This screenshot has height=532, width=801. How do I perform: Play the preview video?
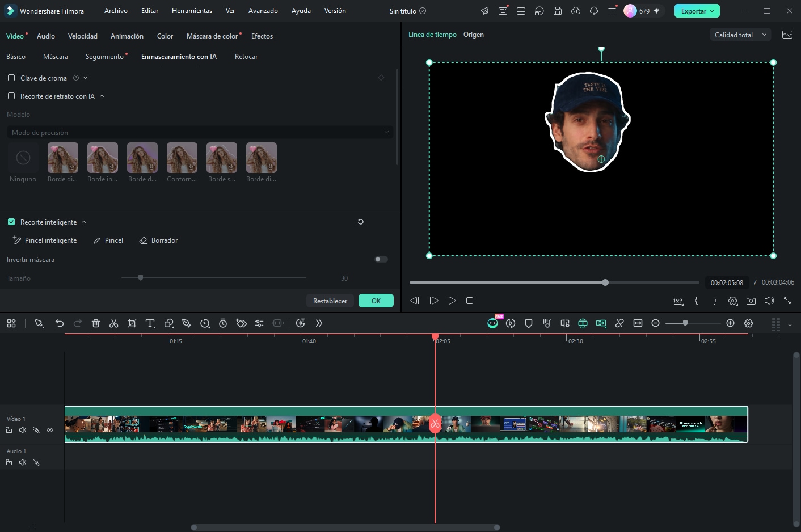452,301
